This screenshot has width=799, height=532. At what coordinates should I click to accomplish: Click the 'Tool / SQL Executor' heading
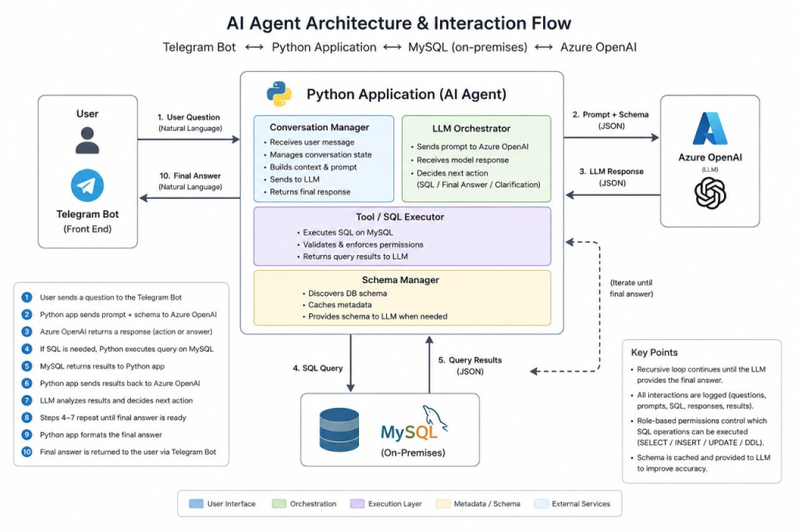click(x=400, y=217)
